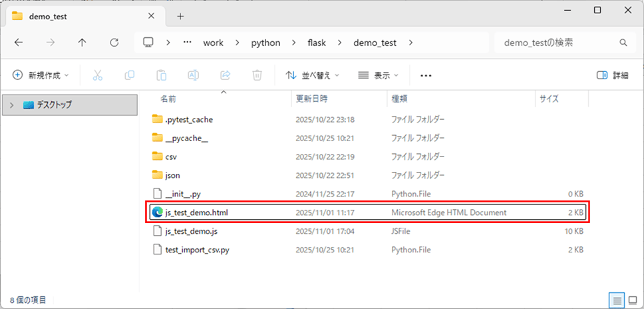The width and height of the screenshot is (644, 309).
Task: Click the folder icon of .pytest_cache
Action: [x=157, y=120]
